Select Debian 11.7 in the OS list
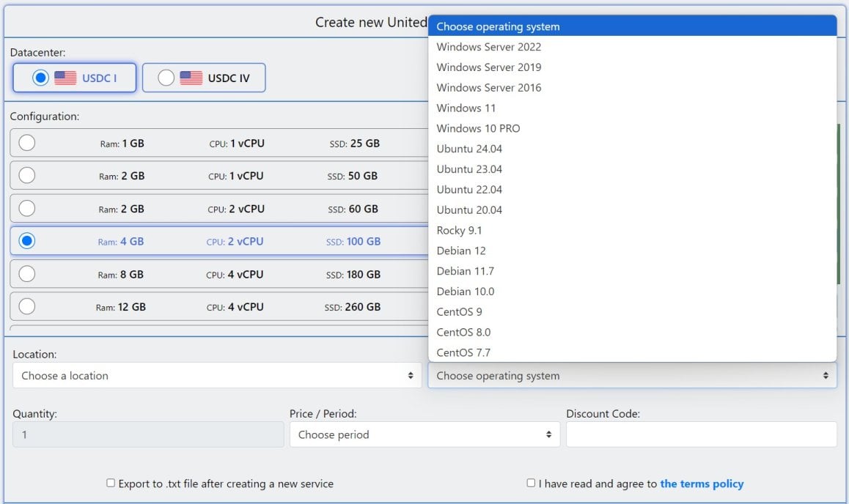849x504 pixels. [633, 271]
